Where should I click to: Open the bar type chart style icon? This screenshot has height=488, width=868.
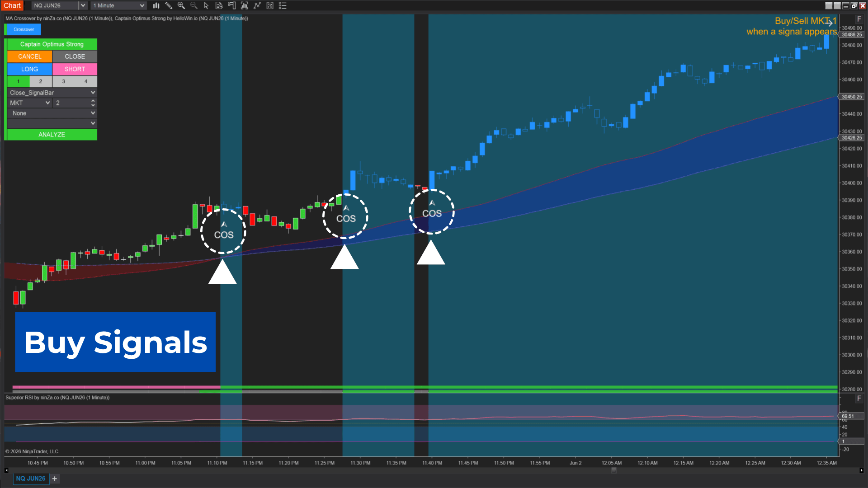tap(156, 5)
